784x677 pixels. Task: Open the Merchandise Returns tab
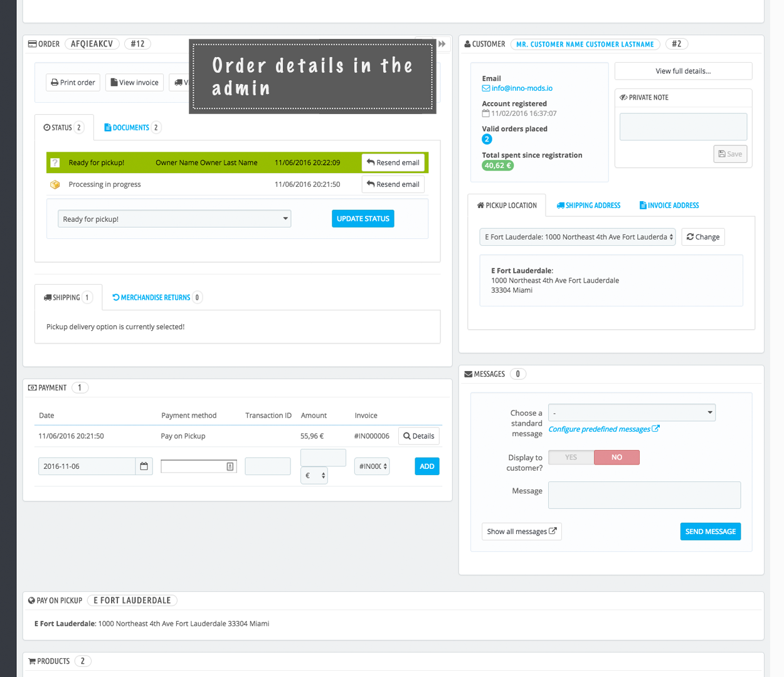point(157,298)
